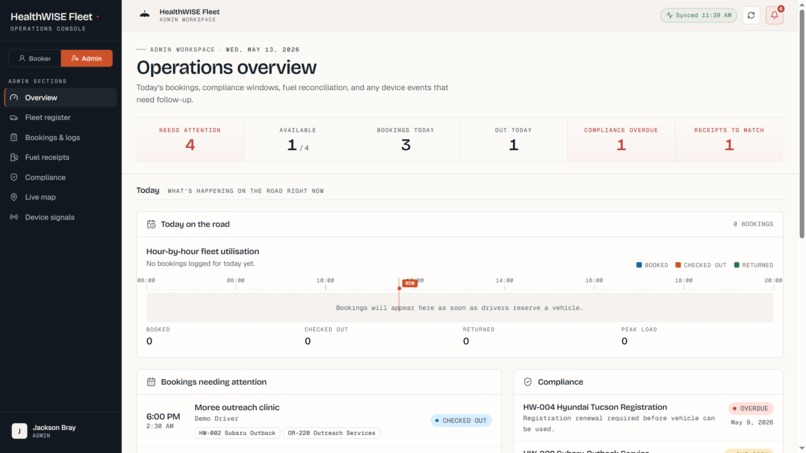
Task: Click Jackson Bray avatar initial
Action: point(20,431)
